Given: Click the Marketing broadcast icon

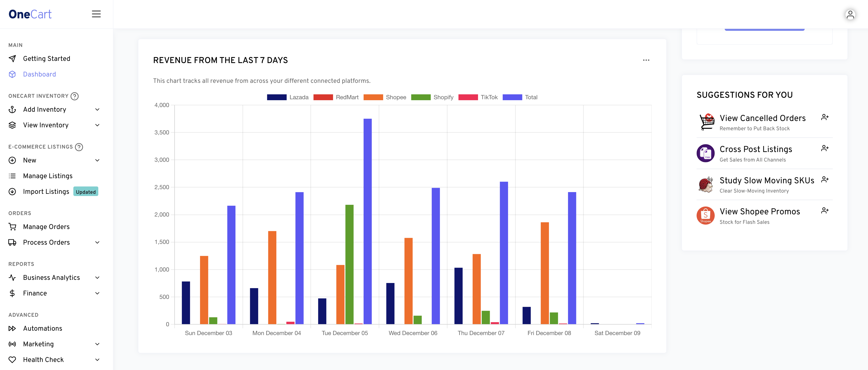Looking at the screenshot, I should click(x=12, y=344).
